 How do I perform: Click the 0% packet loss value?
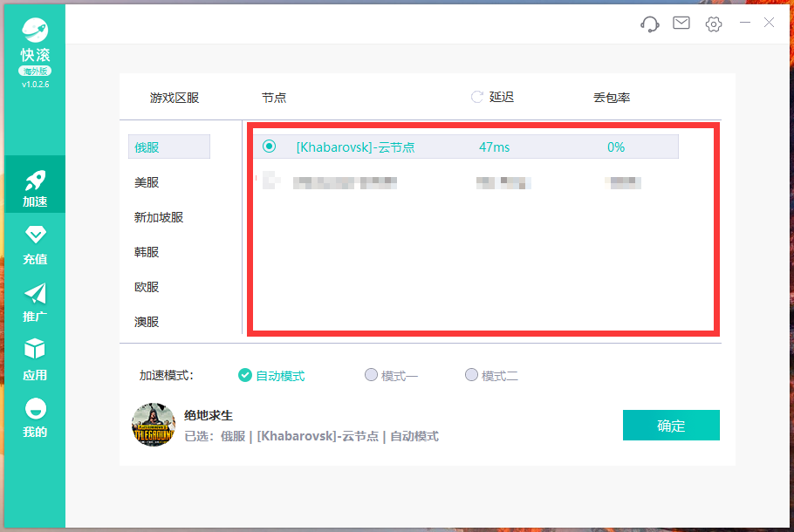(x=616, y=147)
